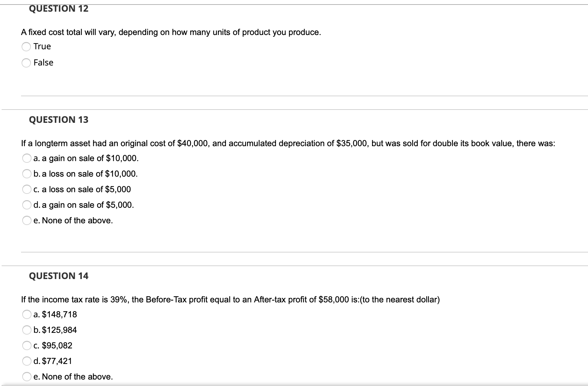Choose None of the above for Question 14
This screenshot has height=386, width=588.
click(27, 377)
